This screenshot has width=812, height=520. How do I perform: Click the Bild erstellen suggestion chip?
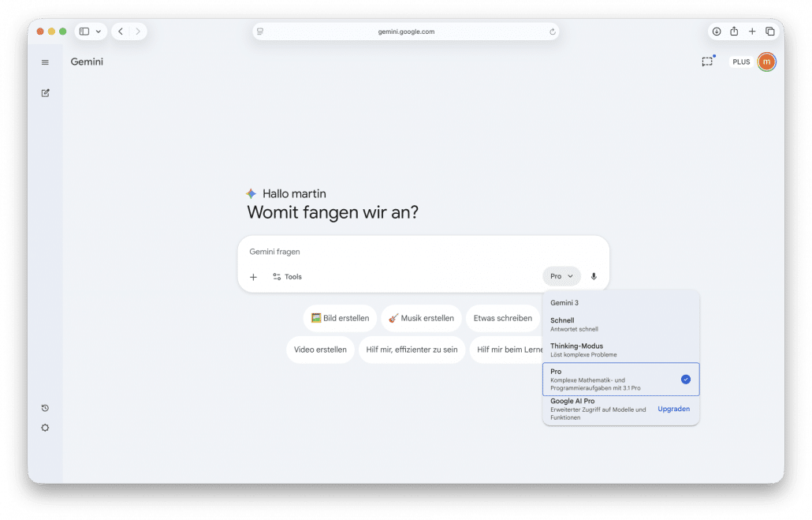coord(340,318)
